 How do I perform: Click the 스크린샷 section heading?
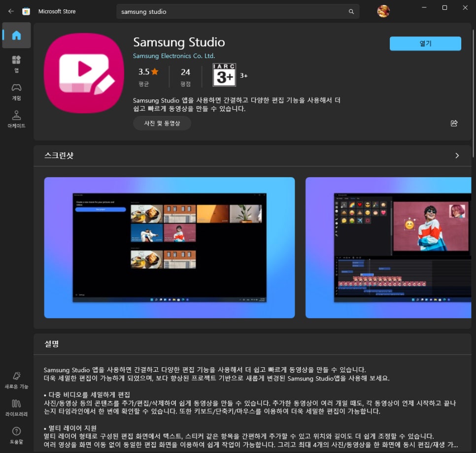click(x=59, y=155)
